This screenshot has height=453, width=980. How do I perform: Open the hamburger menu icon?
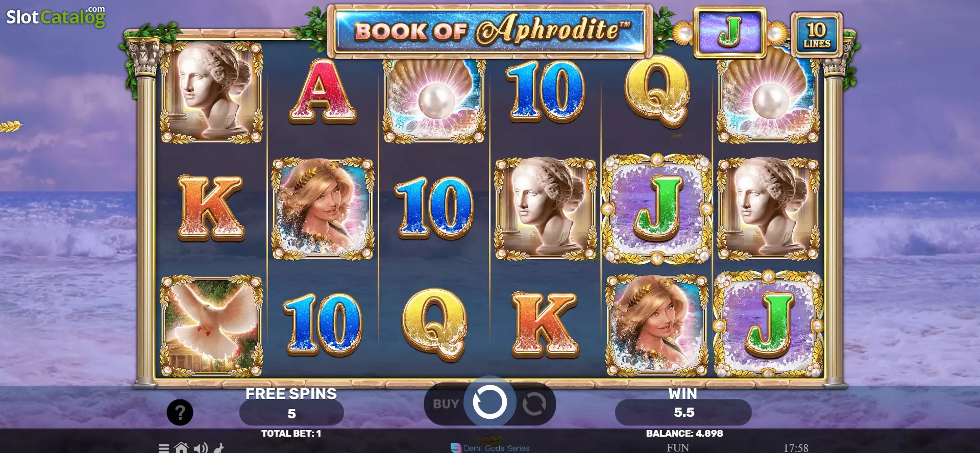point(164,448)
